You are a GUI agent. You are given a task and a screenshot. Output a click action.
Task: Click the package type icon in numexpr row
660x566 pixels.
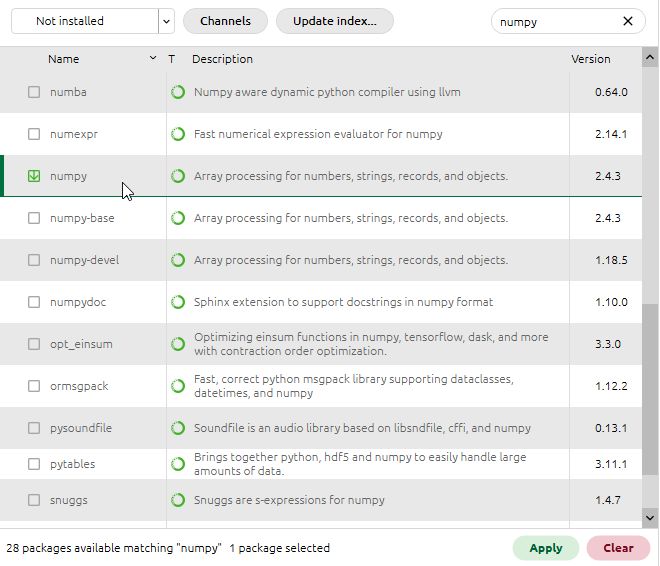178,134
